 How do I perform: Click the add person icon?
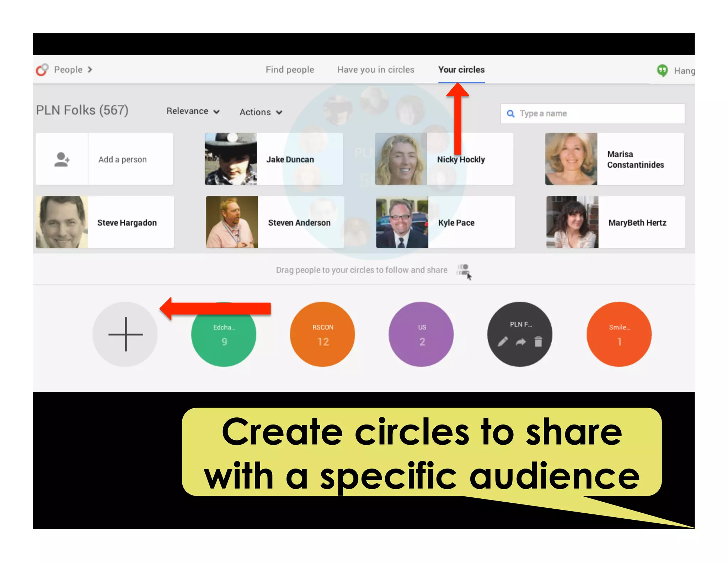pyautogui.click(x=62, y=159)
